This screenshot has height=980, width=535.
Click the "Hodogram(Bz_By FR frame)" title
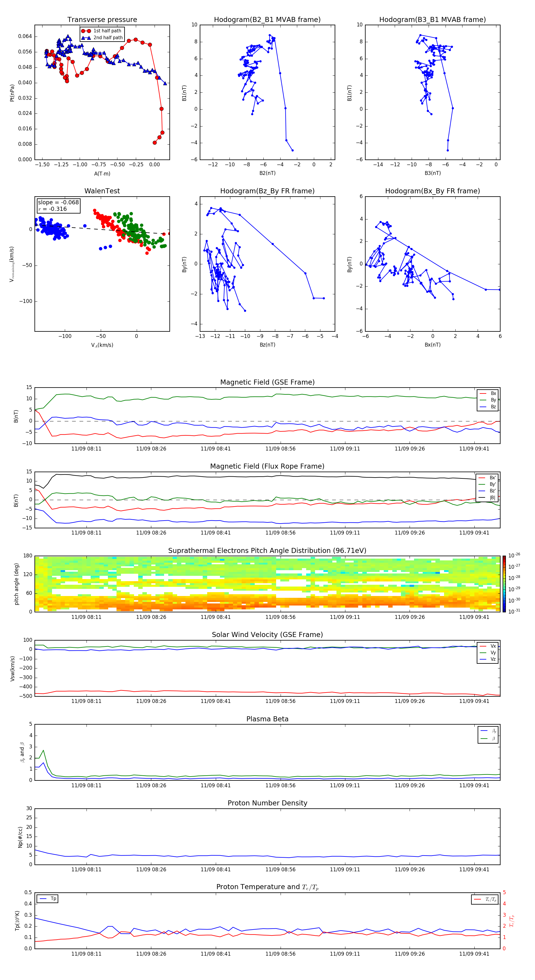click(267, 191)
